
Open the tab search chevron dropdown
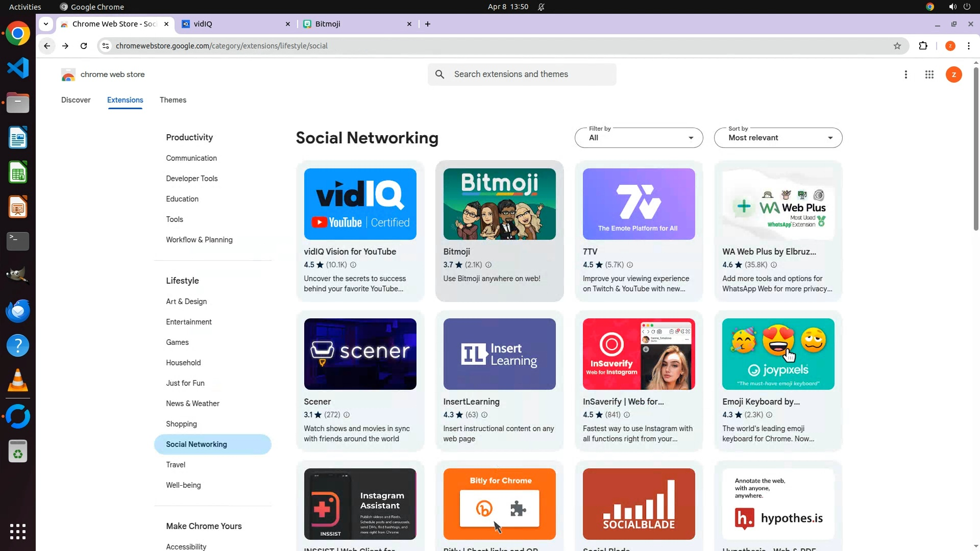(x=46, y=24)
